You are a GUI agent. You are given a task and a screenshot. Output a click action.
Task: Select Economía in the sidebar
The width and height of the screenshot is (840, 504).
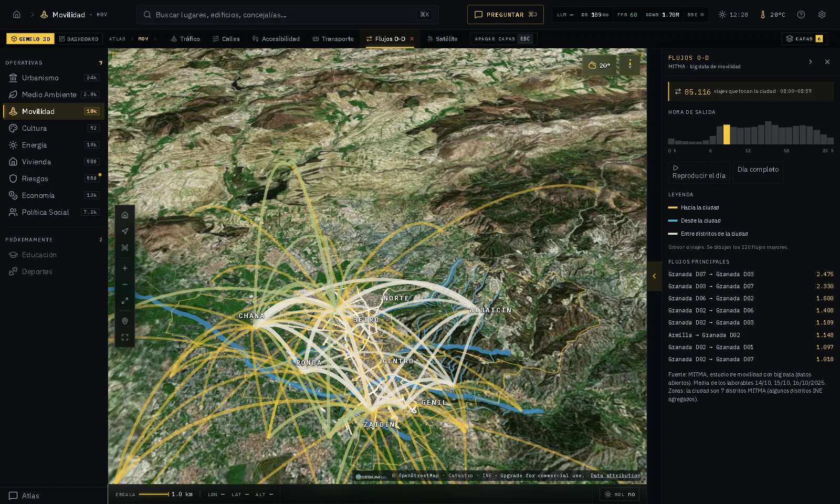[x=54, y=195]
